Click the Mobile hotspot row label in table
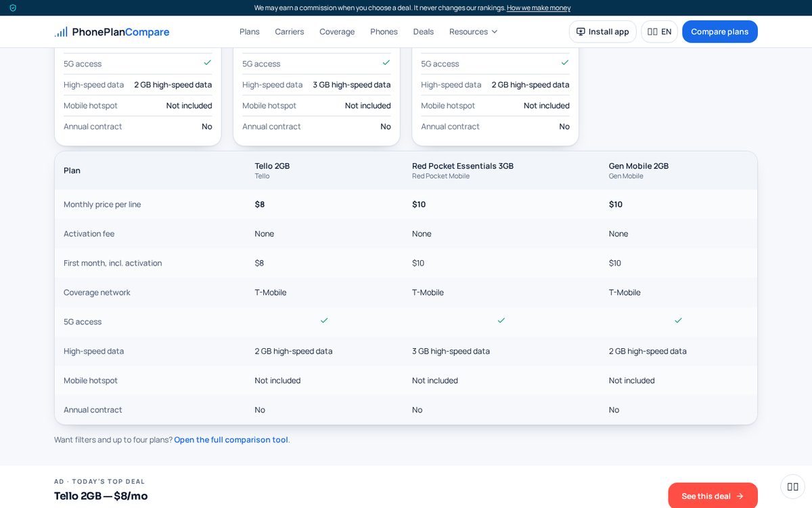The height and width of the screenshot is (508, 812). [91, 381]
